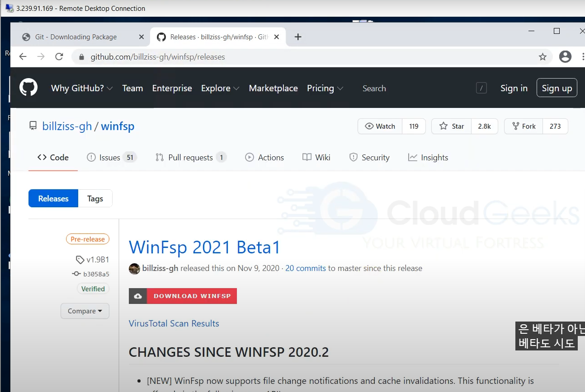This screenshot has width=585, height=392.
Task: Click the browser forward arrow
Action: point(41,56)
